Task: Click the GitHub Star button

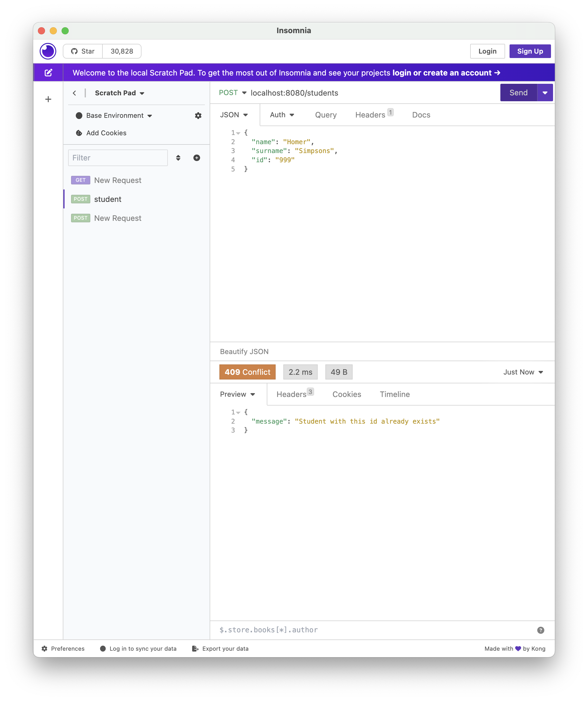Action: click(83, 51)
